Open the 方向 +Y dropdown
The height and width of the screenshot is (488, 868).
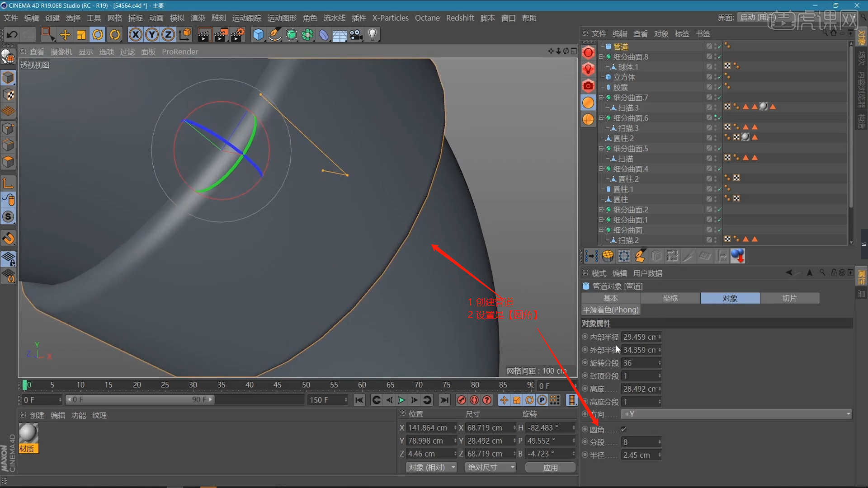(737, 414)
